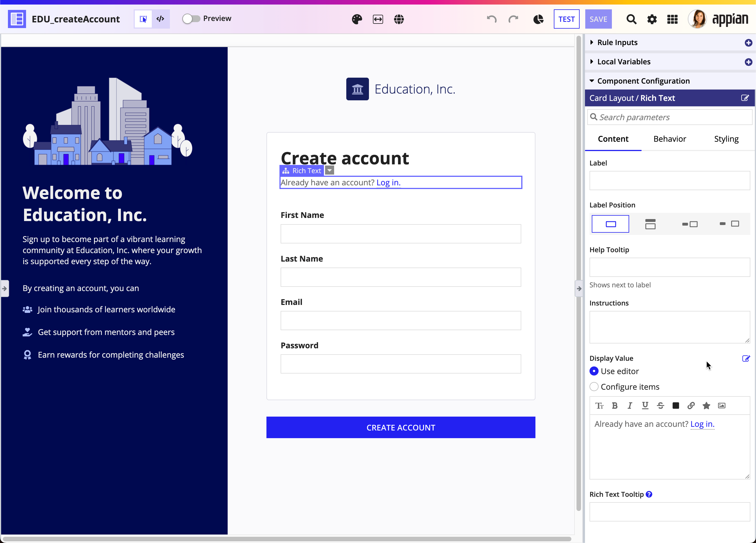
Task: Select the Configure items radio button
Action: tap(594, 387)
